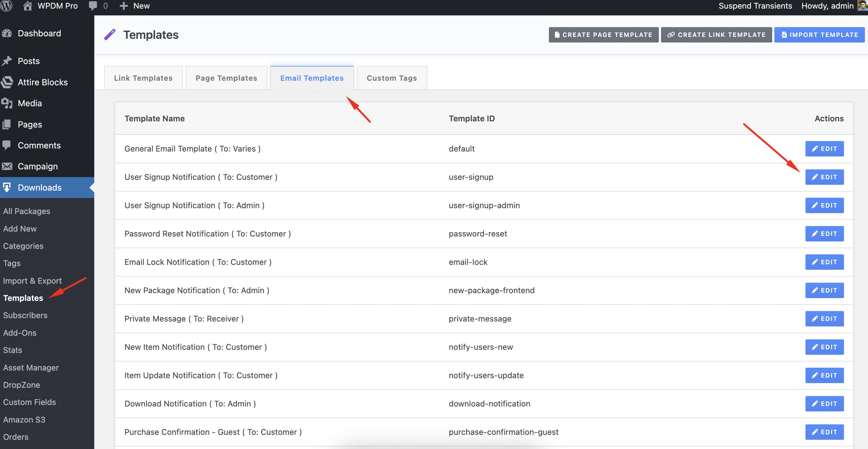The width and height of the screenshot is (868, 449).
Task: Open Categories under Downloads
Action: click(x=23, y=246)
